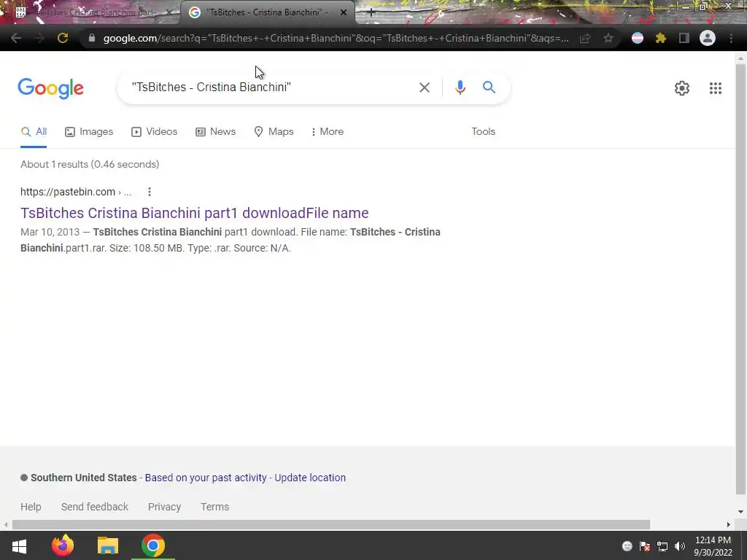Open the pastebin result title link
The width and height of the screenshot is (747, 560).
coord(194,213)
